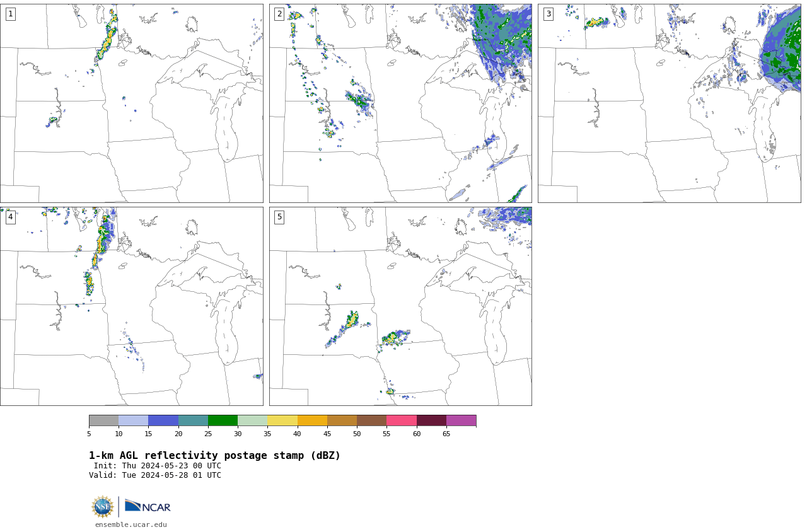Click the purple 65+ dBZ swatch
The width and height of the screenshot is (807, 532).
461,420
